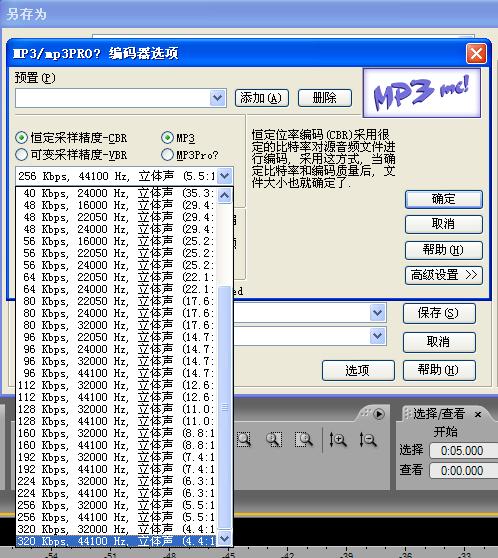
Task: Select 可变采样精度-VBR radio button
Action: [21, 154]
